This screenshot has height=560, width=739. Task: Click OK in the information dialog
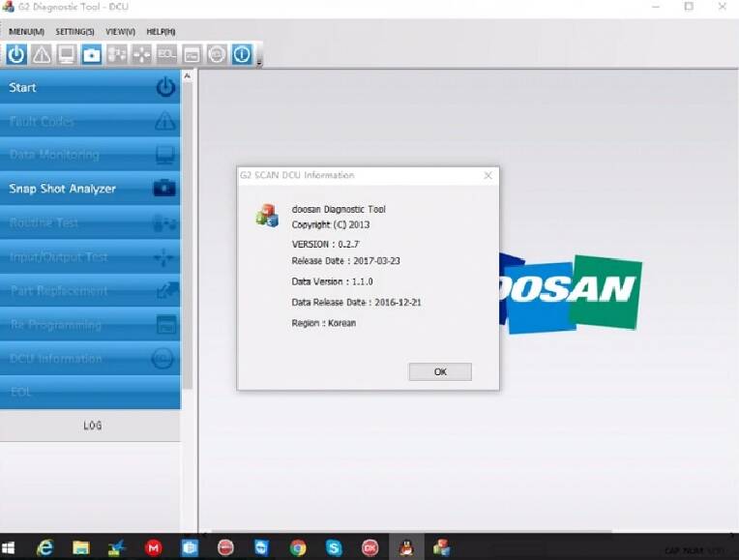[440, 372]
